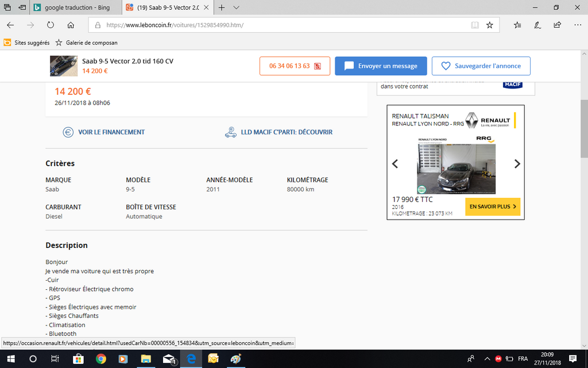Click the Automatique gearbox value
The height and width of the screenshot is (368, 588).
[x=144, y=216]
